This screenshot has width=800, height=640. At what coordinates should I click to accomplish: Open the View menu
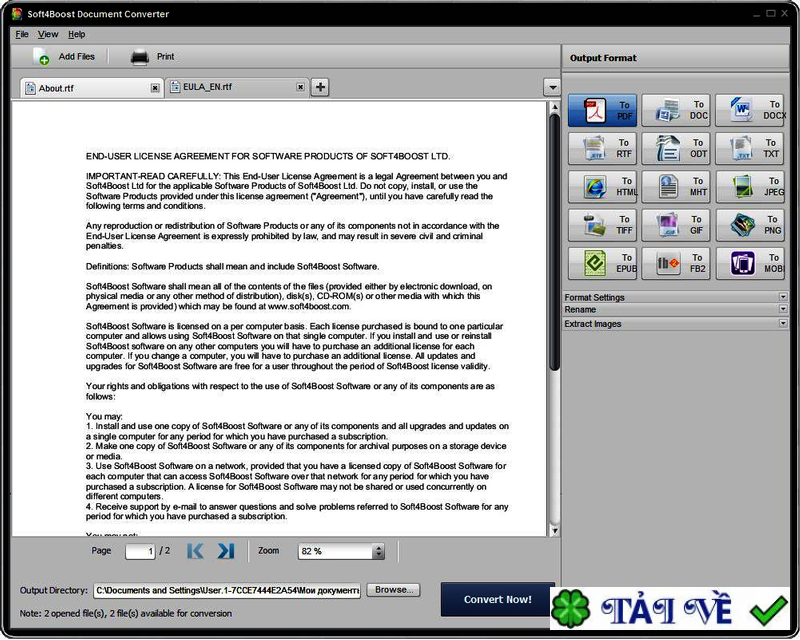pyautogui.click(x=48, y=34)
